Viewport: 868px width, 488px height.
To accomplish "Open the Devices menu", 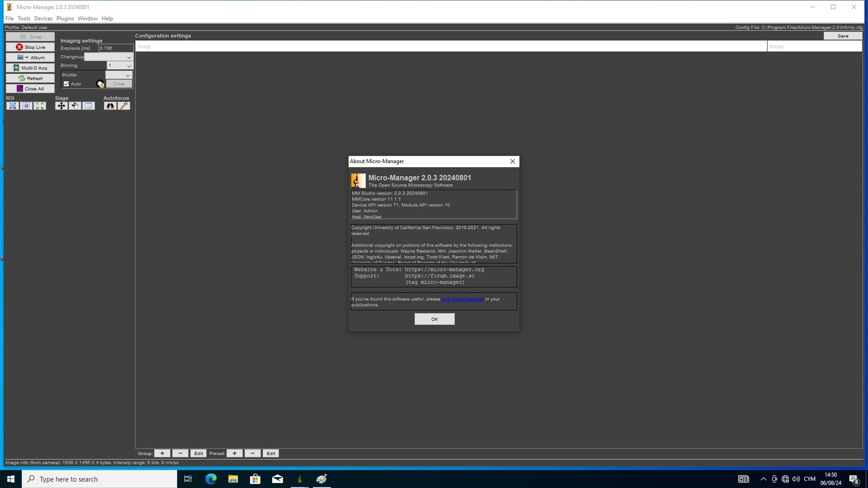I will (x=43, y=19).
